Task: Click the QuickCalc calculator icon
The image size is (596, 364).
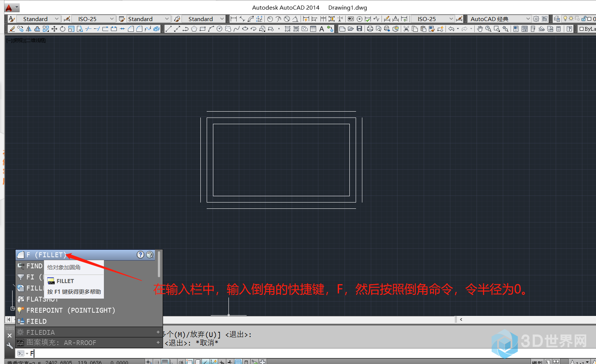Action: [x=558, y=29]
